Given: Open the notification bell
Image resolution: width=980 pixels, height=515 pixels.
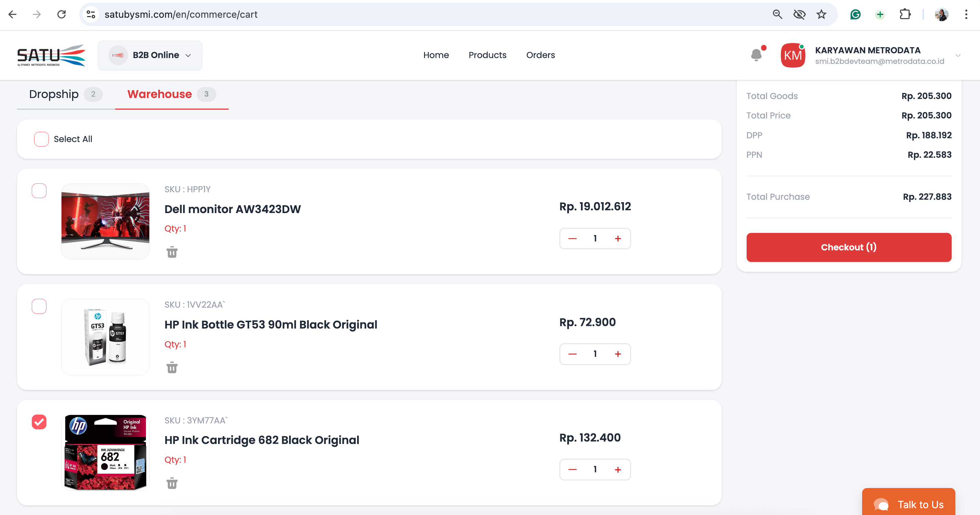Looking at the screenshot, I should pyautogui.click(x=757, y=55).
